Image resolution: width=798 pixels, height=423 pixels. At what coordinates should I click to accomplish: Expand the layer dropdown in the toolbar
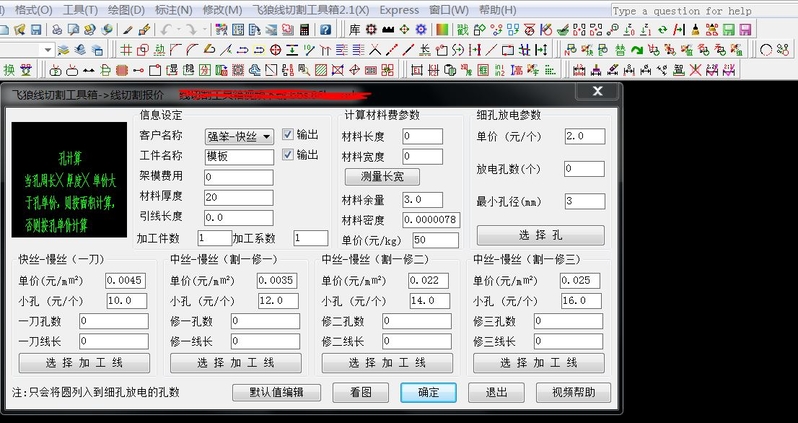(x=48, y=50)
